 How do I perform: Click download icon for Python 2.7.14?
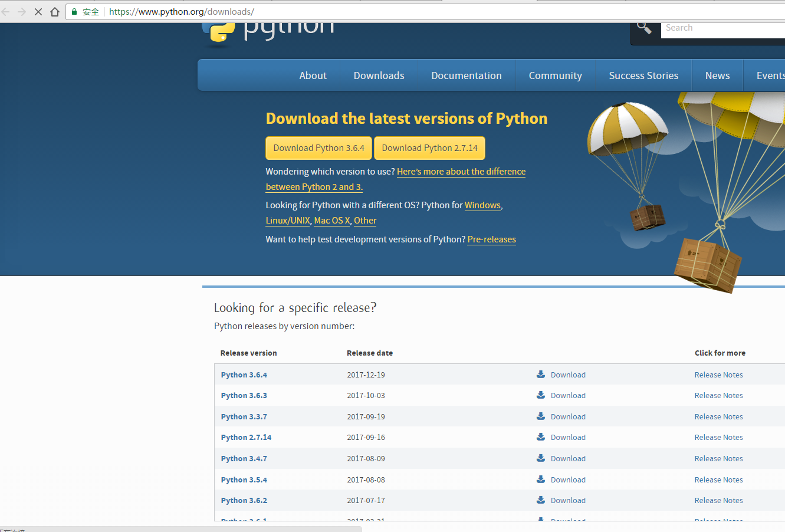click(541, 437)
